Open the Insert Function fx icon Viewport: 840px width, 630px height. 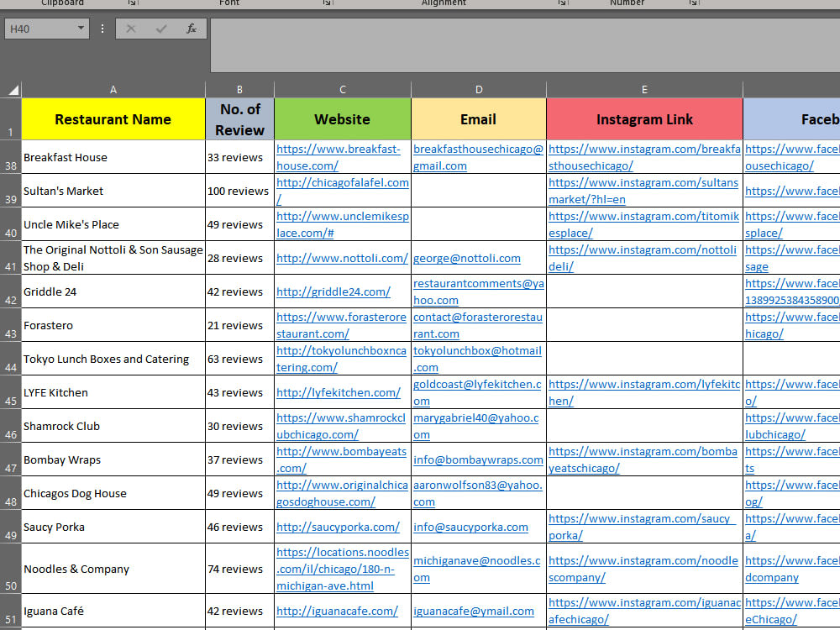(192, 29)
